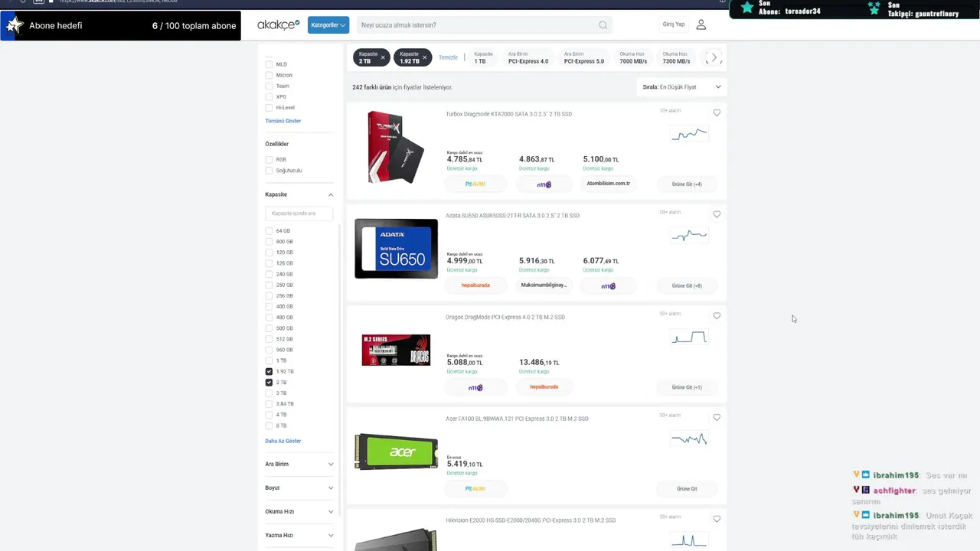This screenshot has width=980, height=551.
Task: Check the 512 GB capacity checkbox
Action: (269, 339)
